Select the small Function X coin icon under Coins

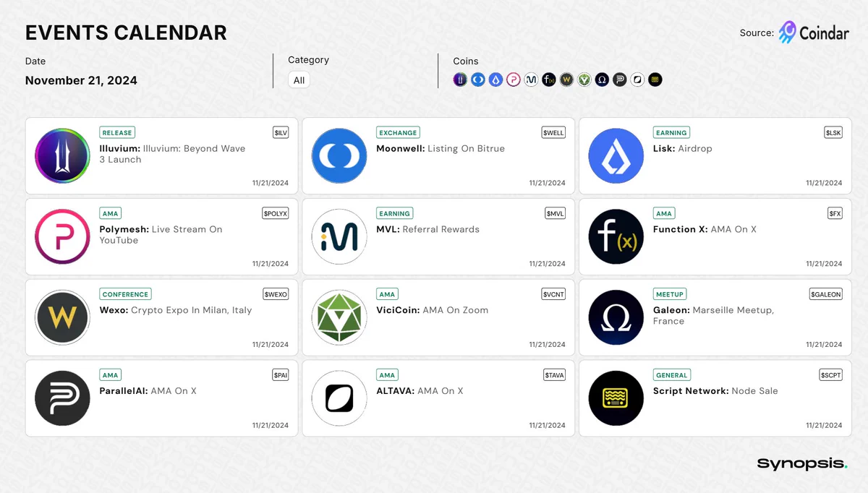548,80
